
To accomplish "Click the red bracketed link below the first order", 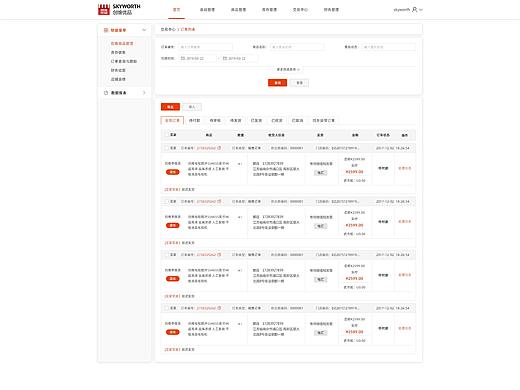I will (x=172, y=189).
